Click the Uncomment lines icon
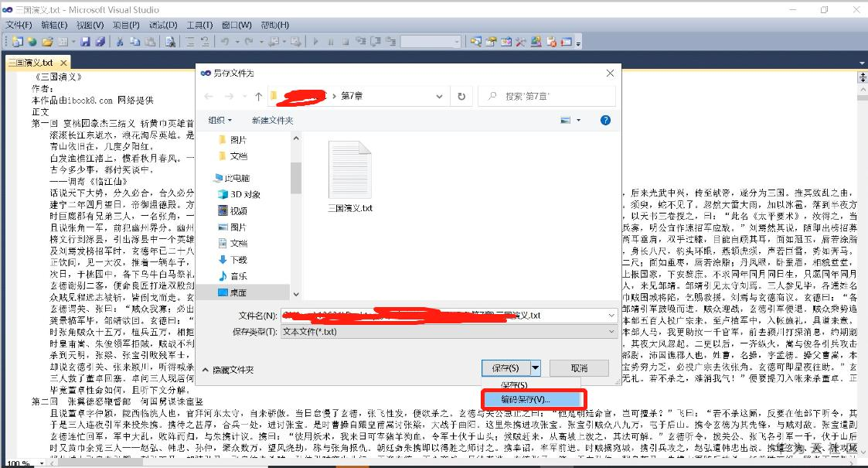This screenshot has height=468, width=868. pyautogui.click(x=205, y=42)
